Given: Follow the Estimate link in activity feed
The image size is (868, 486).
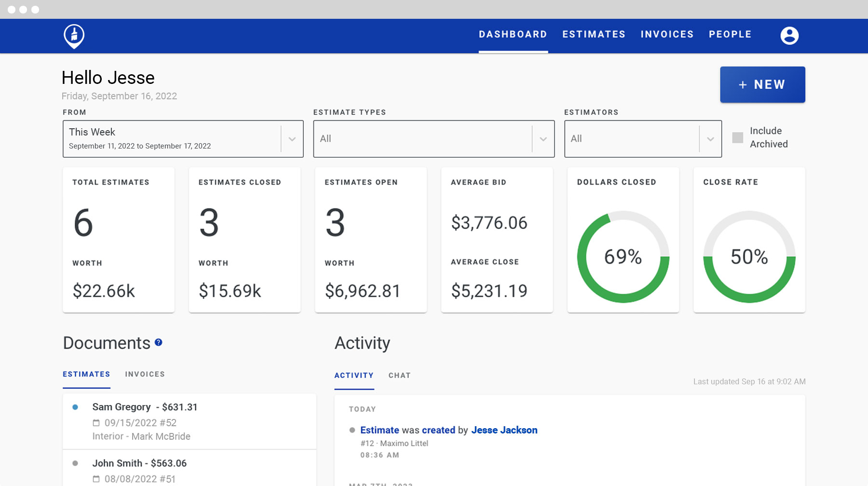Looking at the screenshot, I should [380, 430].
